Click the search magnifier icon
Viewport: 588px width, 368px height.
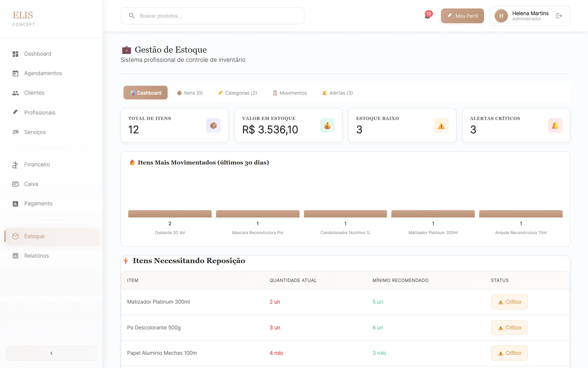(132, 16)
